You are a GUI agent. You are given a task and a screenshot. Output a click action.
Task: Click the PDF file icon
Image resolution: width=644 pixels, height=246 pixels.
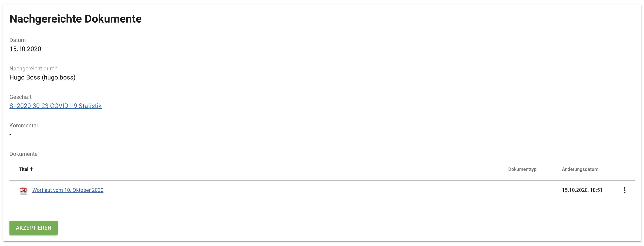23,190
